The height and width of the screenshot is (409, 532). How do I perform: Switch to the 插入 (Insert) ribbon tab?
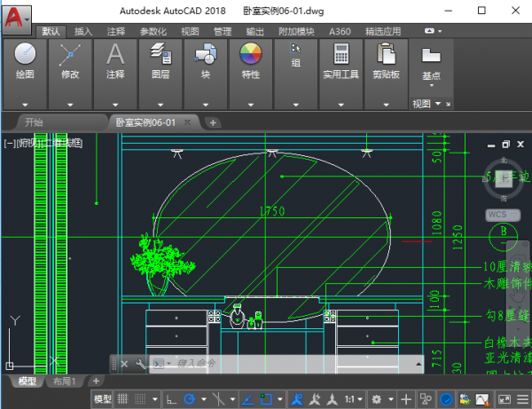tap(83, 31)
